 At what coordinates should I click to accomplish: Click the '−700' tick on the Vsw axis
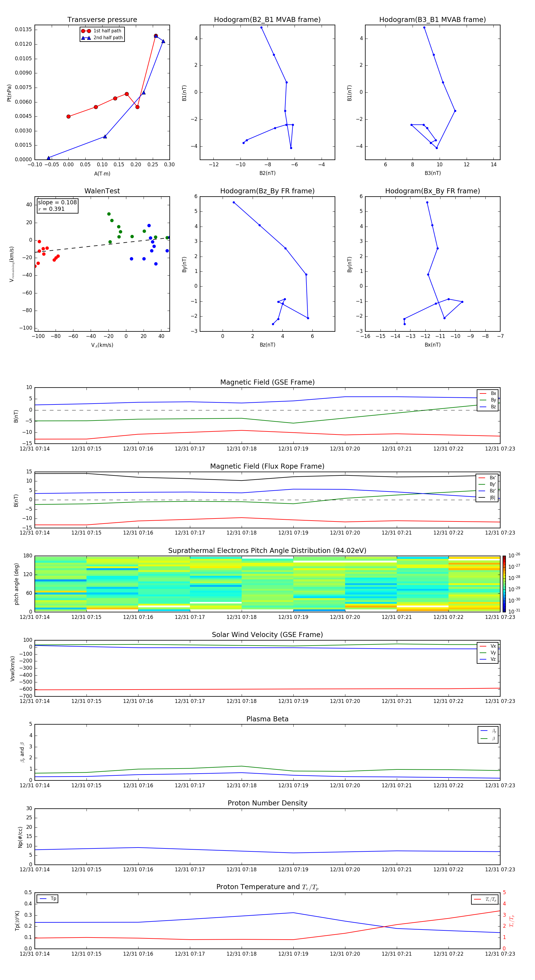[25, 696]
